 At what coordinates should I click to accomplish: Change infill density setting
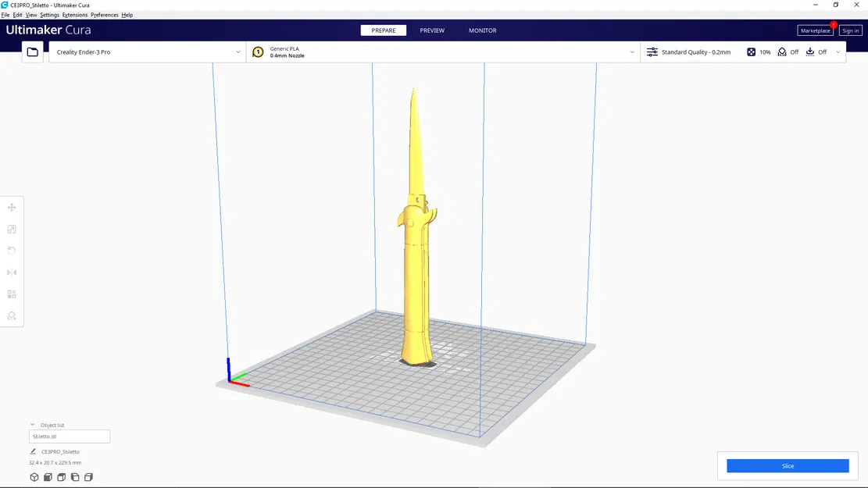tap(757, 52)
